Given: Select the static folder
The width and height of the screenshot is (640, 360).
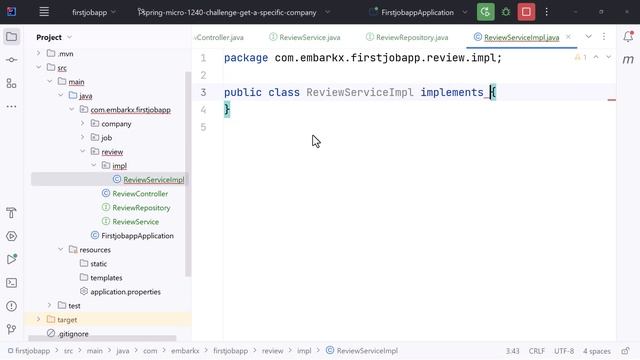Looking at the screenshot, I should pyautogui.click(x=98, y=264).
